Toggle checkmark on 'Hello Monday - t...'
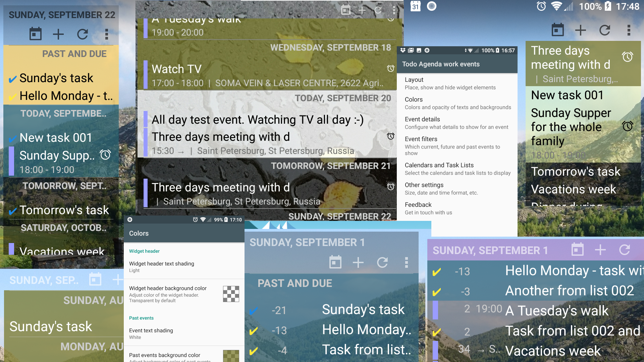Screen dimensions: 644x362 12,96
